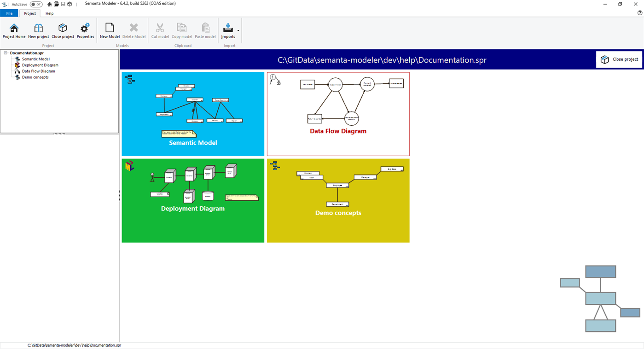644x349 pixels.
Task: Click the open folder icon near AutoSave
Action: [56, 4]
